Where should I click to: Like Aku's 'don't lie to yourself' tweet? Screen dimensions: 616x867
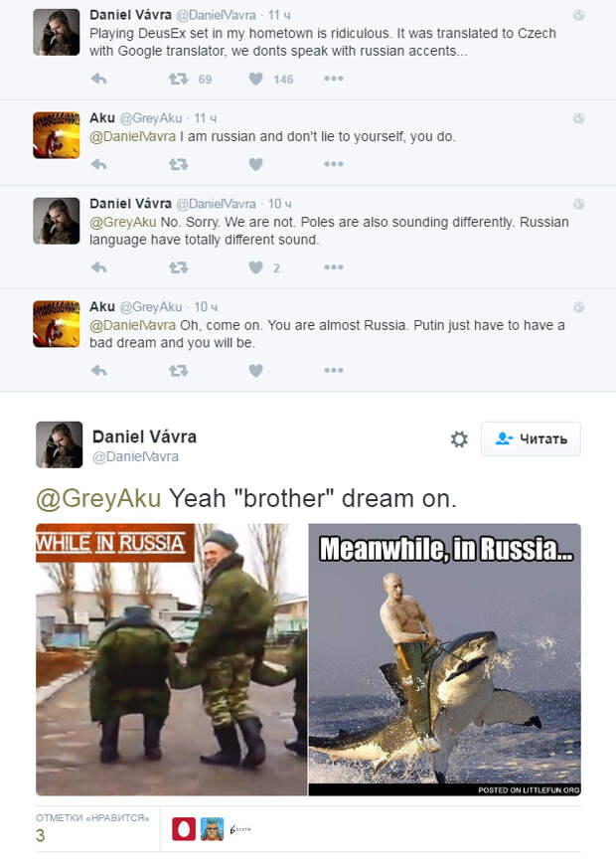click(255, 164)
